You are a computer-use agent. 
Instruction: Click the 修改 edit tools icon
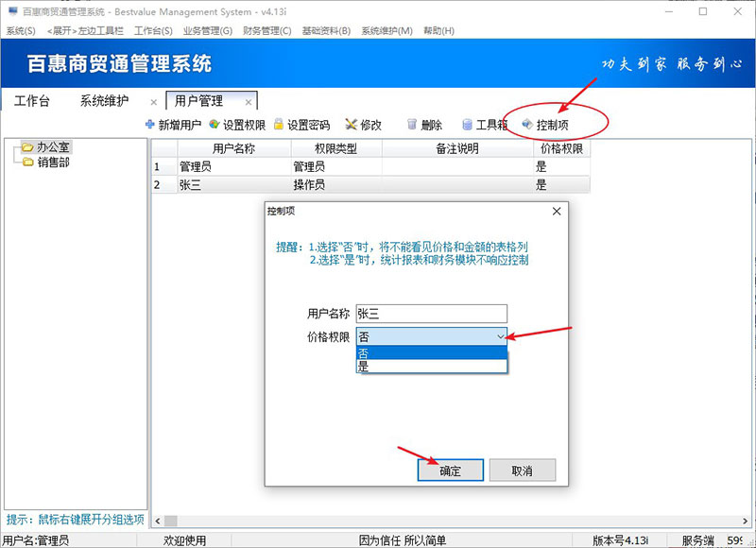(x=351, y=125)
